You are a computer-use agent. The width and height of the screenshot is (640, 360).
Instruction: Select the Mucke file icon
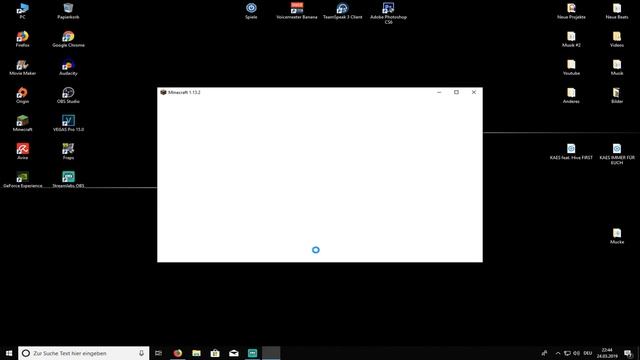point(617,236)
